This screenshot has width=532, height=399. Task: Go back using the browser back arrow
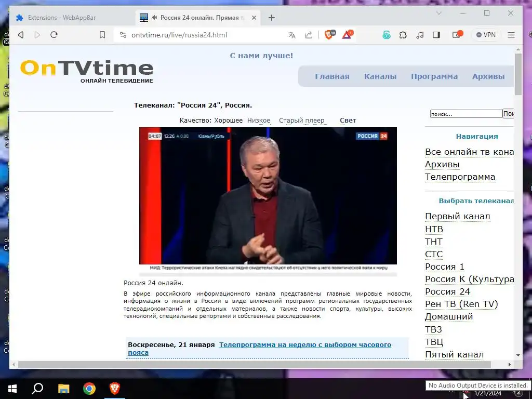21,35
